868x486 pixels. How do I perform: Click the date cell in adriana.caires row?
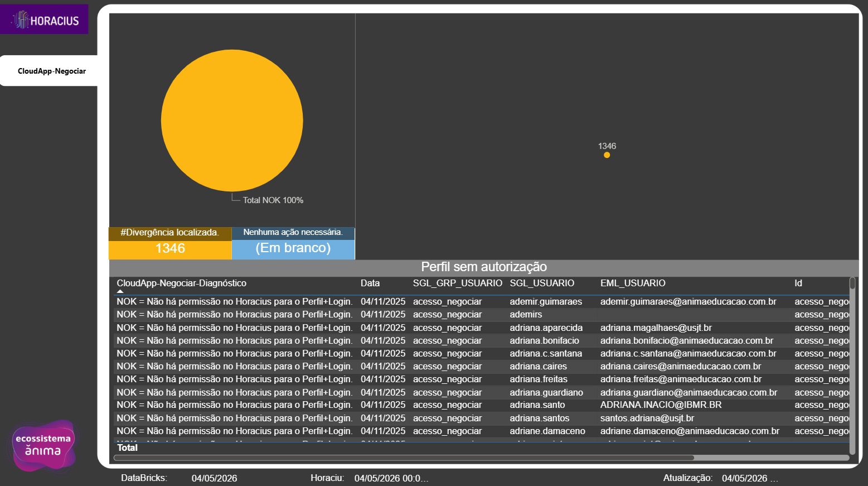click(383, 367)
